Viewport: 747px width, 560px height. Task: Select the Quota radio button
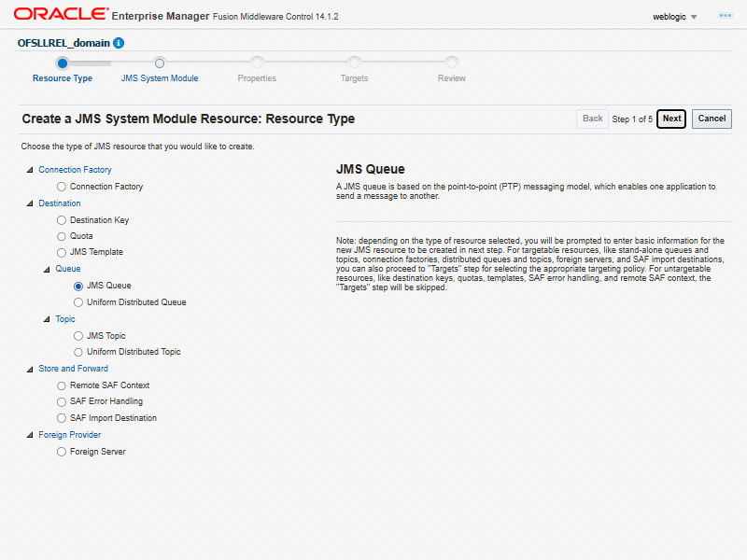click(62, 237)
